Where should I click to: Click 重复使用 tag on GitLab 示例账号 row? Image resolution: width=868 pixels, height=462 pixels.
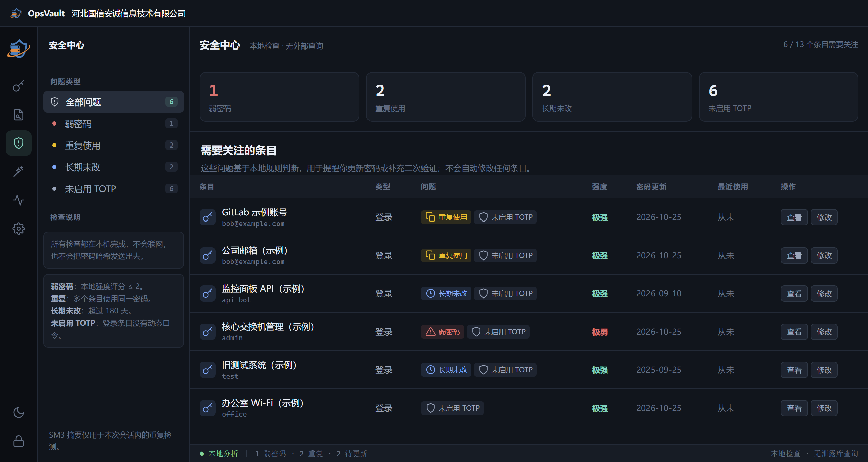(446, 217)
